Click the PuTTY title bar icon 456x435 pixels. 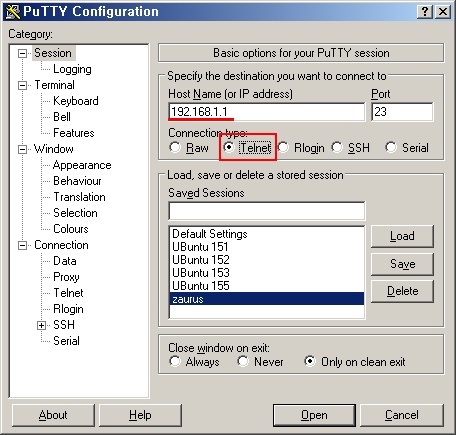(x=13, y=12)
